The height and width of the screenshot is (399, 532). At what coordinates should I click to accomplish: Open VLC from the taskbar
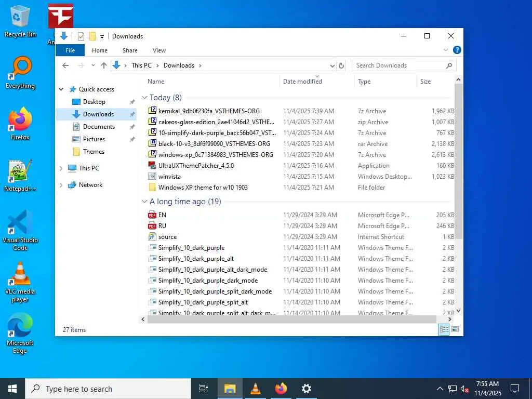255,389
